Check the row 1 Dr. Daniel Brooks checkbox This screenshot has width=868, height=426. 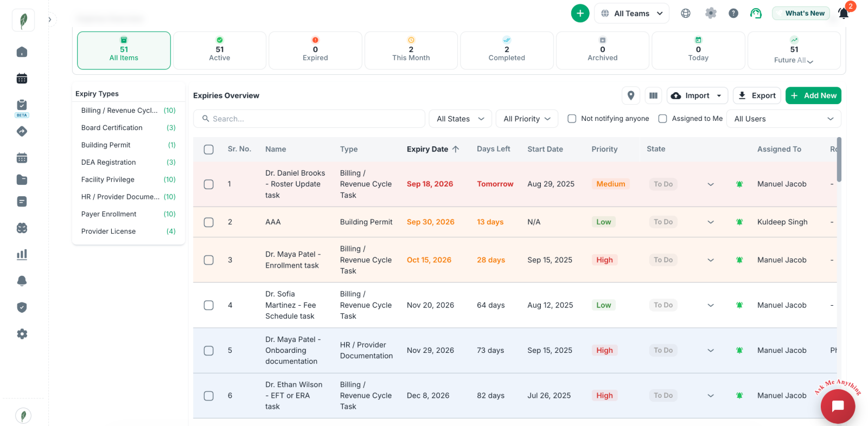[208, 184]
